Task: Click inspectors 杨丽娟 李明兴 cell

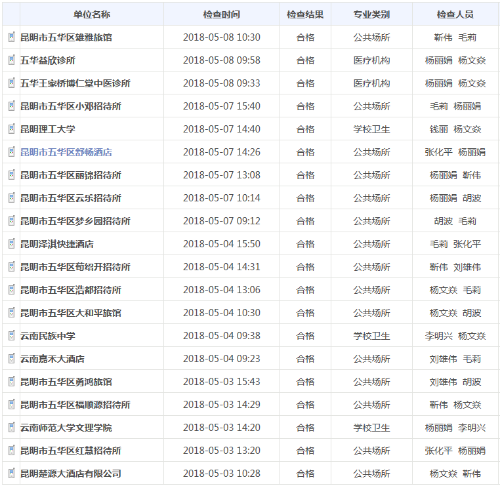Action: click(455, 428)
